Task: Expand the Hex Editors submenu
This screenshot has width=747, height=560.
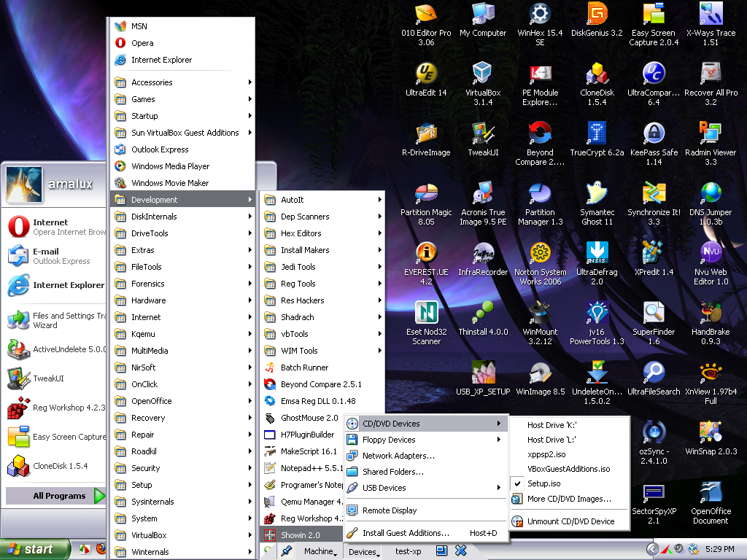Action: pyautogui.click(x=322, y=233)
